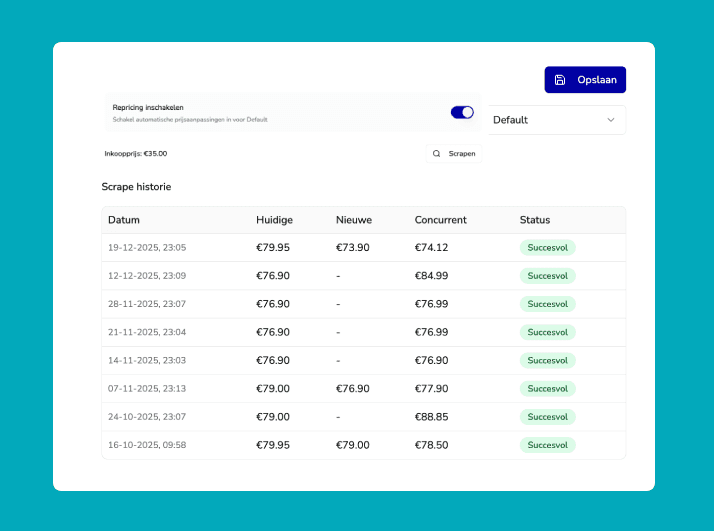This screenshot has width=714, height=531.
Task: Click current price €79.00 in 24-10-2025 row
Action: click(x=273, y=417)
